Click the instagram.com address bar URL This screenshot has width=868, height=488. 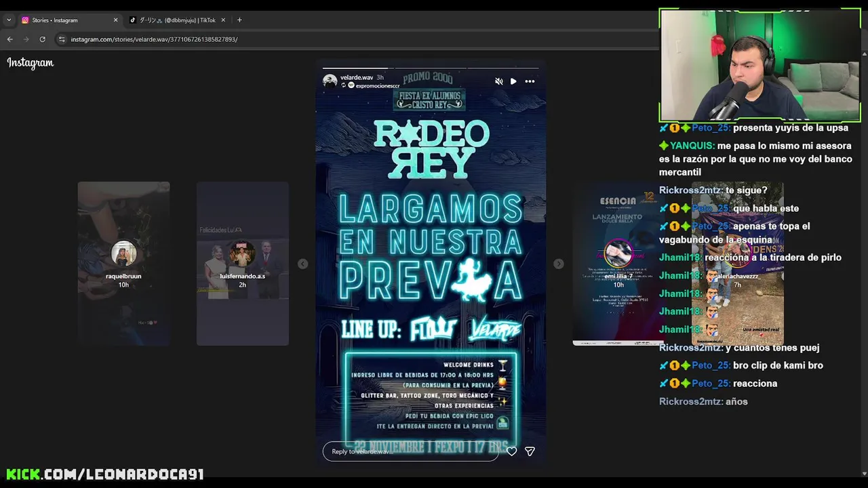pos(154,39)
